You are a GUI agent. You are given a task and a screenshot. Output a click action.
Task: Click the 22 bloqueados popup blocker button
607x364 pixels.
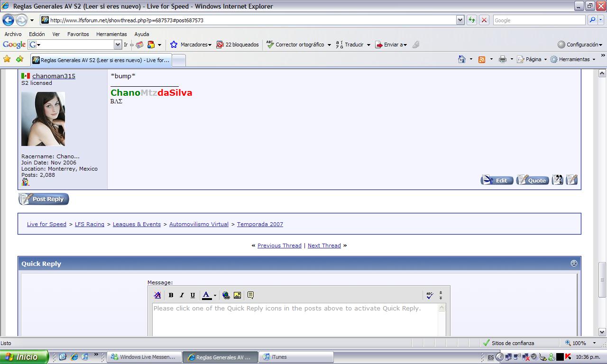238,45
